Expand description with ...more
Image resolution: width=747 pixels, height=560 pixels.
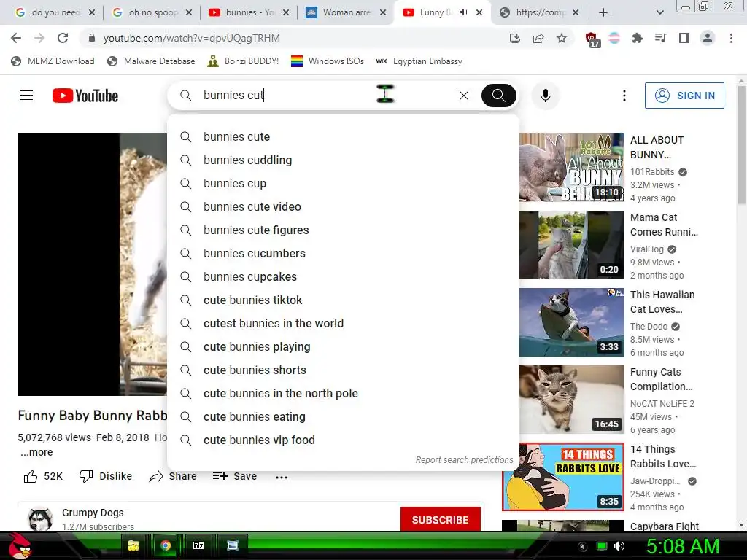point(36,452)
